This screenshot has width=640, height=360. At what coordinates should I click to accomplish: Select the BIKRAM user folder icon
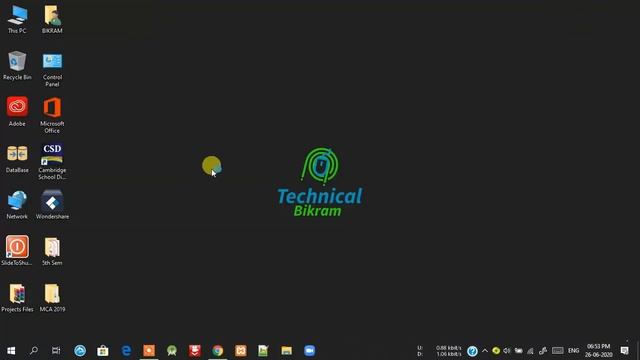(x=52, y=20)
